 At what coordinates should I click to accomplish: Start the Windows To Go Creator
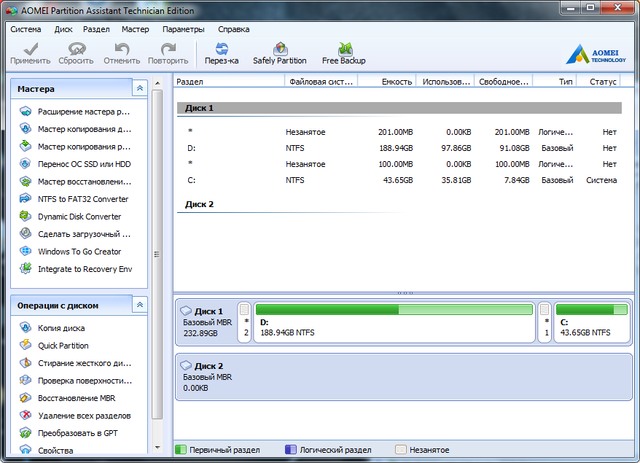79,251
